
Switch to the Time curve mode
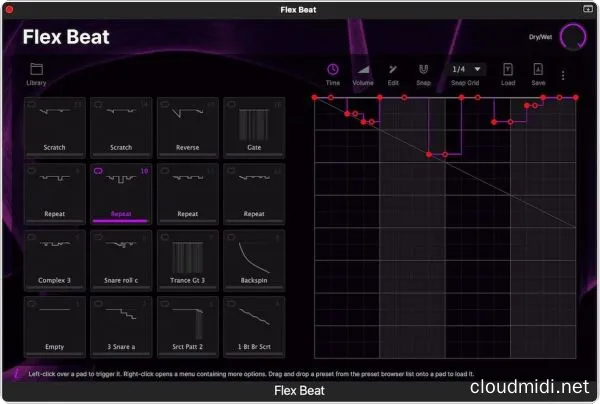333,74
